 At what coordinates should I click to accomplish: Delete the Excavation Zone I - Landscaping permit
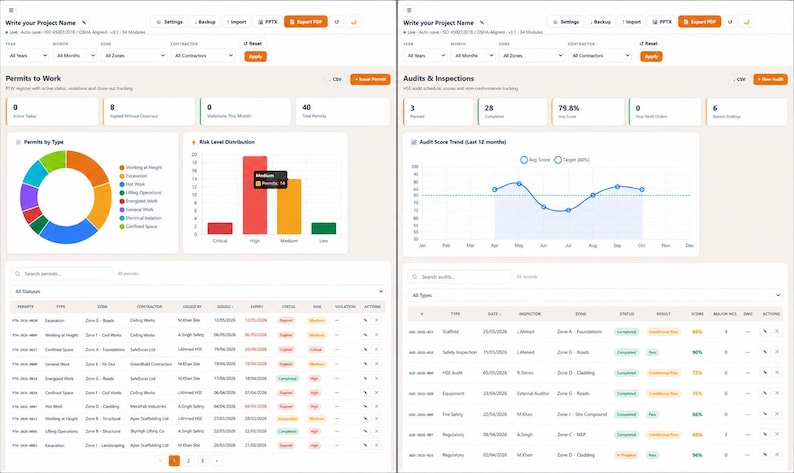coord(377,445)
